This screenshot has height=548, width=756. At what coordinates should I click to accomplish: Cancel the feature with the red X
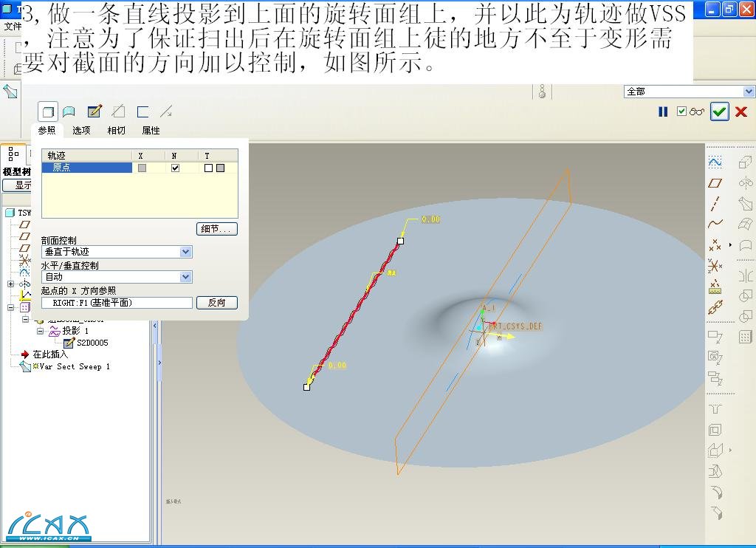[x=741, y=112]
